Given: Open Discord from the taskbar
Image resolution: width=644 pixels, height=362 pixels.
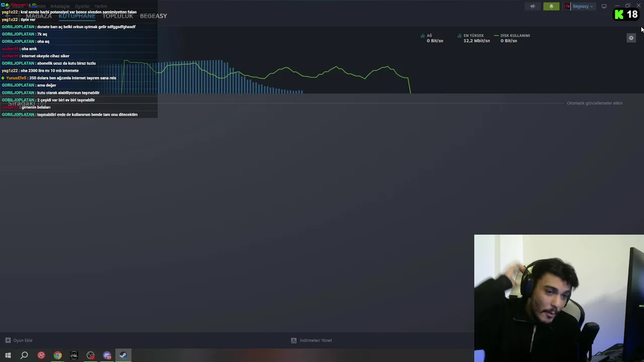Looking at the screenshot, I should 107,355.
